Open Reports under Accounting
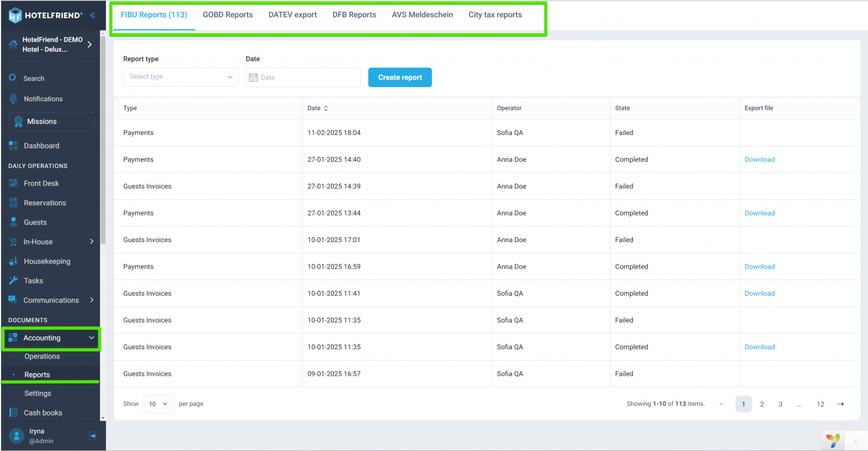The image size is (868, 451). pyautogui.click(x=37, y=375)
